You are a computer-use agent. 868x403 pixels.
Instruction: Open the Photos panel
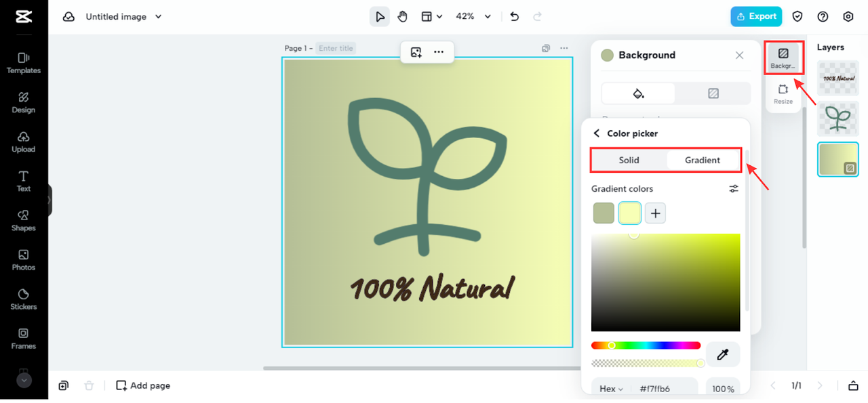(x=24, y=259)
